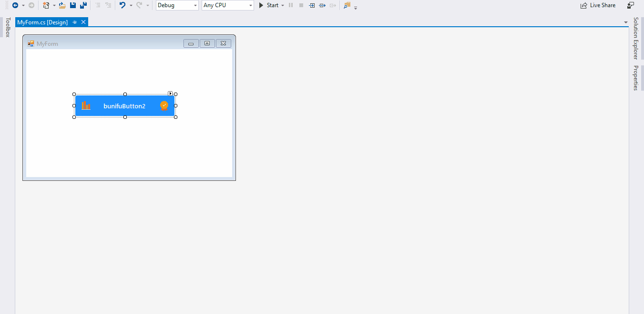Select the bunifuButton2 control
Screen dimensions: 644x314
pos(125,105)
